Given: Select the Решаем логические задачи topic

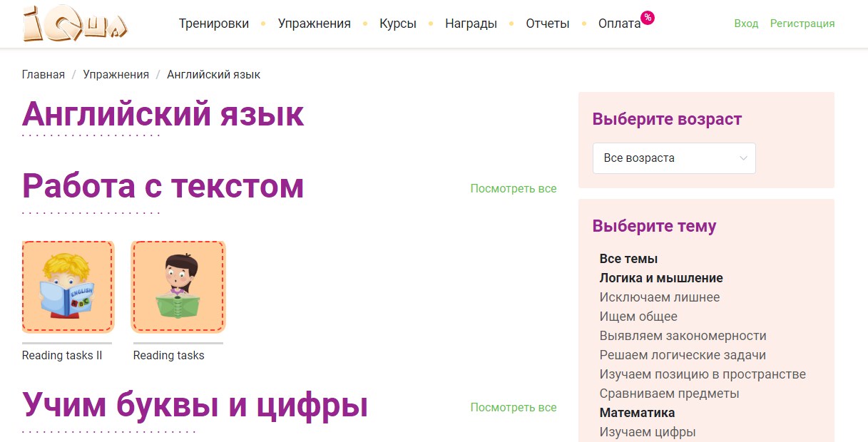Looking at the screenshot, I should (x=683, y=355).
